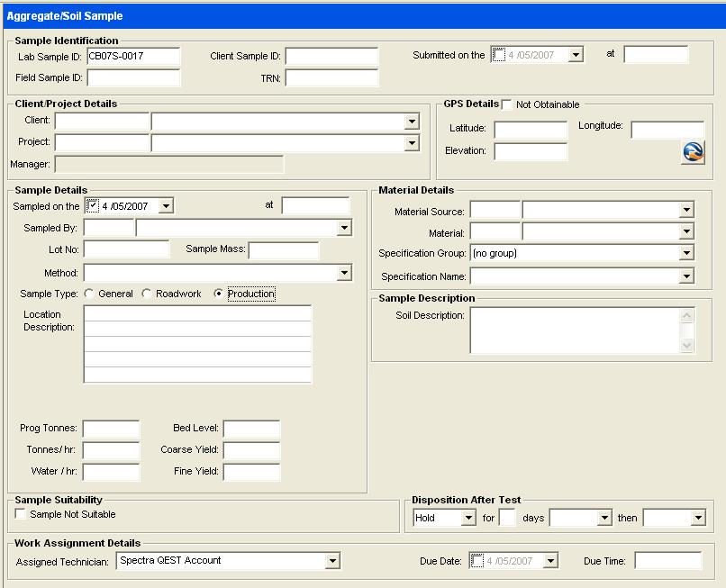726x588 pixels.
Task: Click the Prog Tonnes input box
Action: [x=111, y=430]
